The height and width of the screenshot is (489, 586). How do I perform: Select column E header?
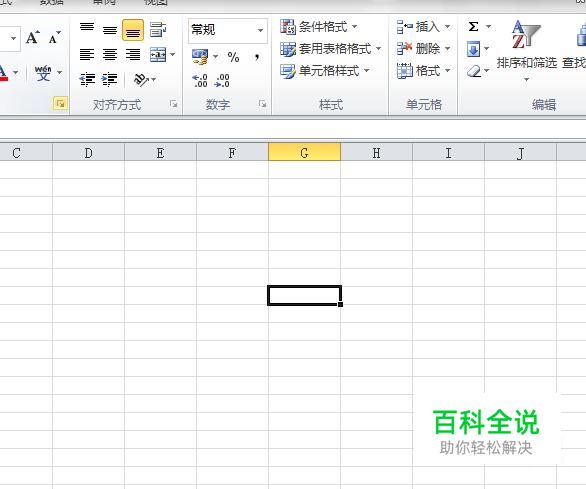click(x=160, y=153)
